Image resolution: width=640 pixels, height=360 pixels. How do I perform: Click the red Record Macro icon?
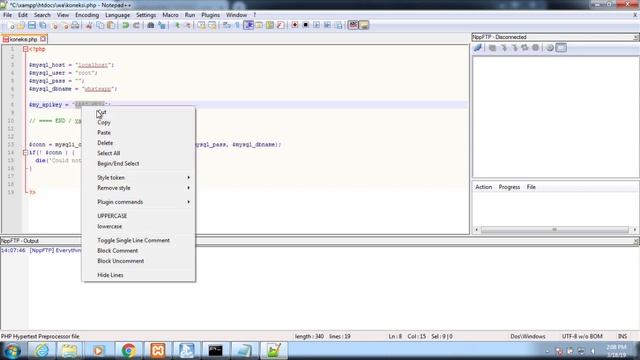[x=294, y=25]
